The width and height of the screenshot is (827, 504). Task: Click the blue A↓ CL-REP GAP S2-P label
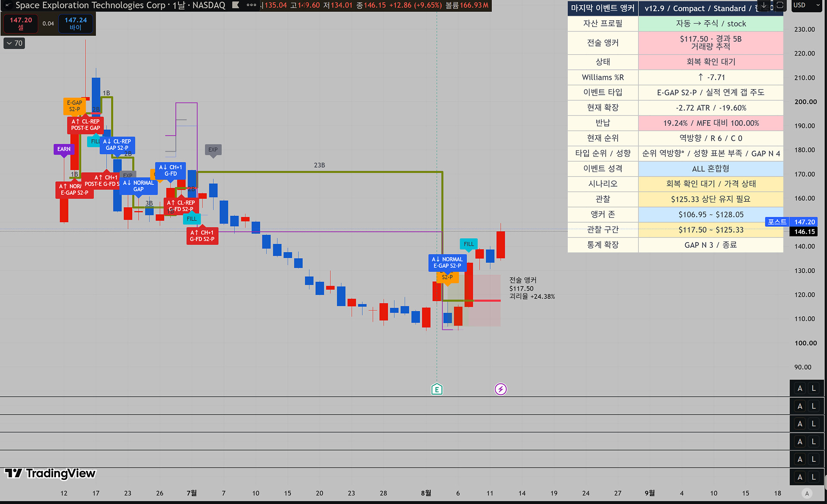click(117, 145)
